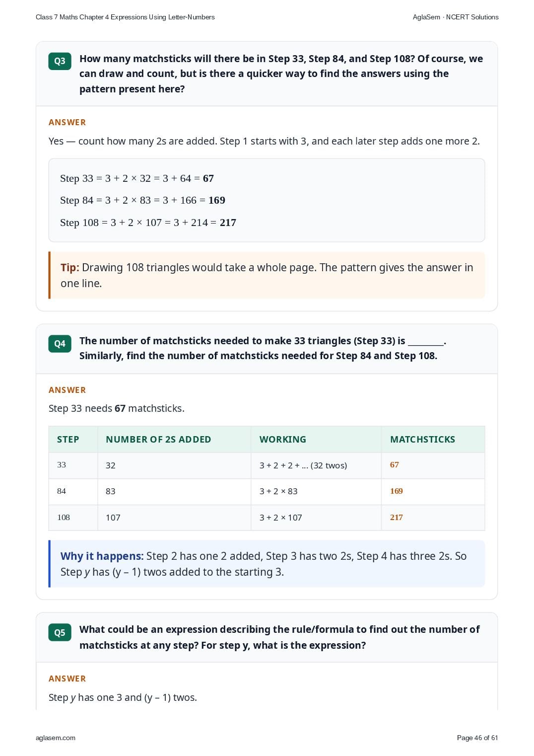Click the orange Tip callout box
This screenshot has width=534, height=756.
267,275
